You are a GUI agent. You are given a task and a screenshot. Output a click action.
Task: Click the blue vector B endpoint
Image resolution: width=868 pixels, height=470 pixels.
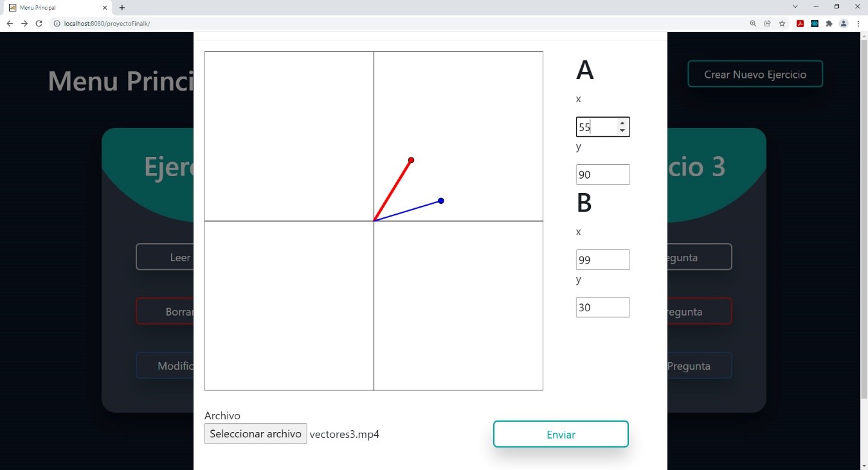[441, 201]
